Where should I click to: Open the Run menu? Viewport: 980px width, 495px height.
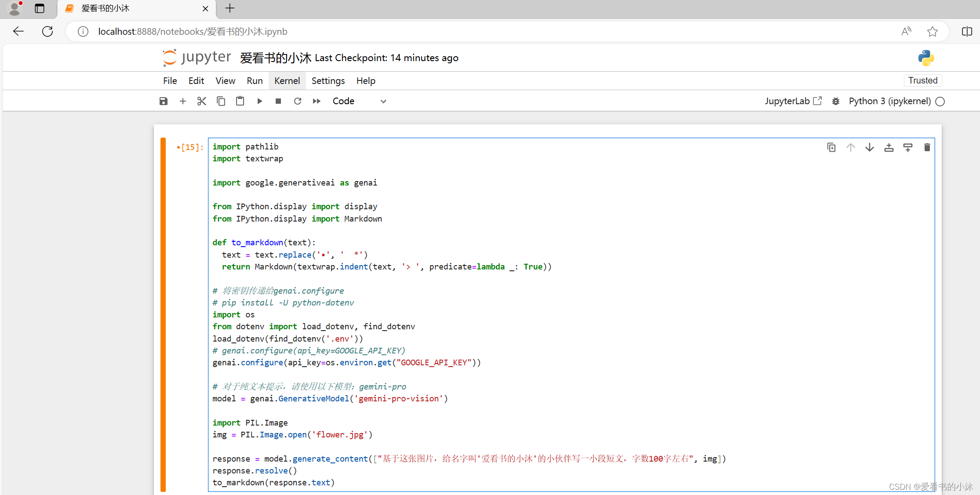[255, 80]
